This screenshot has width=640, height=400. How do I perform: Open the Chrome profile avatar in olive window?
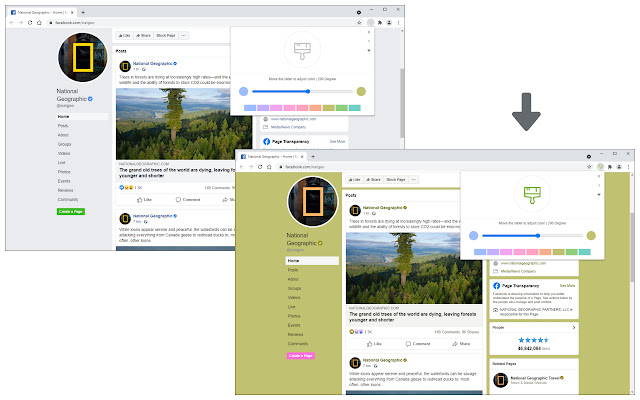pyautogui.click(x=619, y=167)
